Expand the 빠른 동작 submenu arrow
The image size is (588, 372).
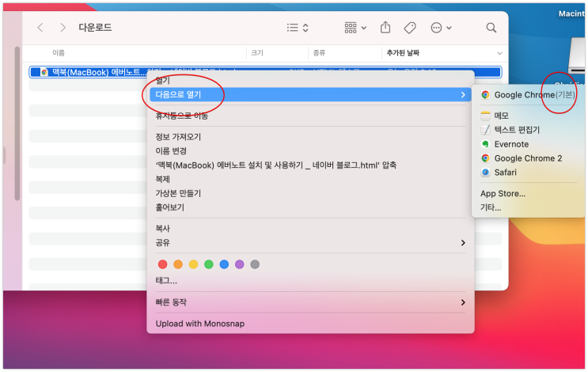(x=463, y=302)
